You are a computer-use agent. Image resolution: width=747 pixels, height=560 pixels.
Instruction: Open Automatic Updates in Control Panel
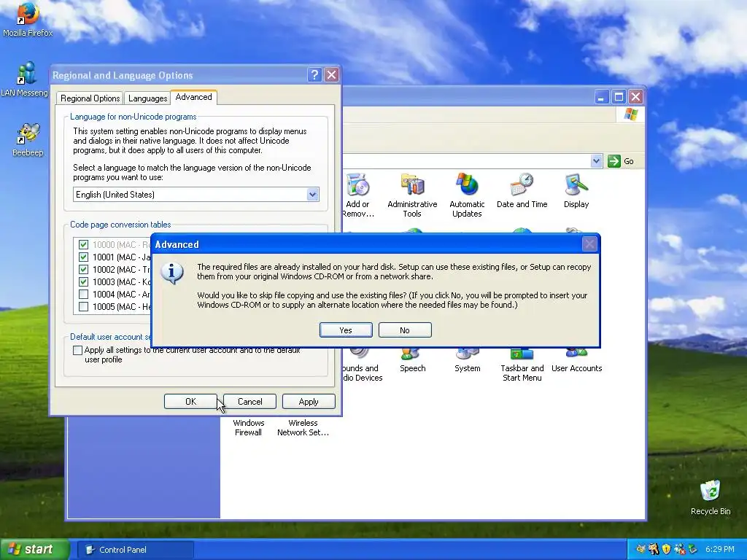(467, 195)
